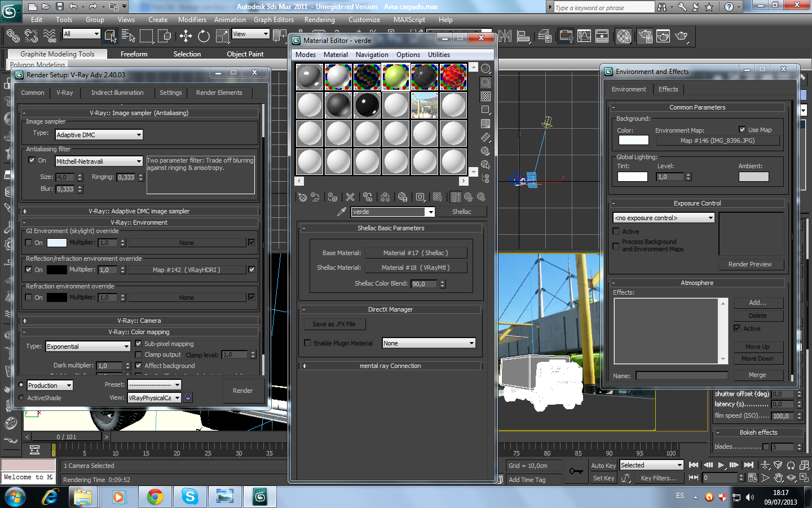The width and height of the screenshot is (812, 508).
Task: Open the Image sampler Type dropdown
Action: click(x=99, y=135)
